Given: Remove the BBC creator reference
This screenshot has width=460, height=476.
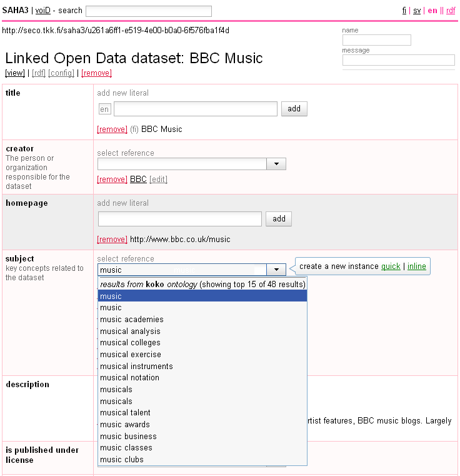Looking at the screenshot, I should [112, 180].
